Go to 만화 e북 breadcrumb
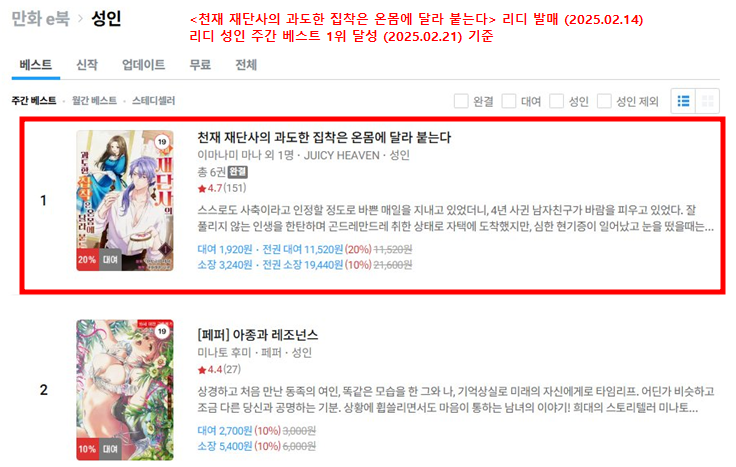 click(40, 19)
